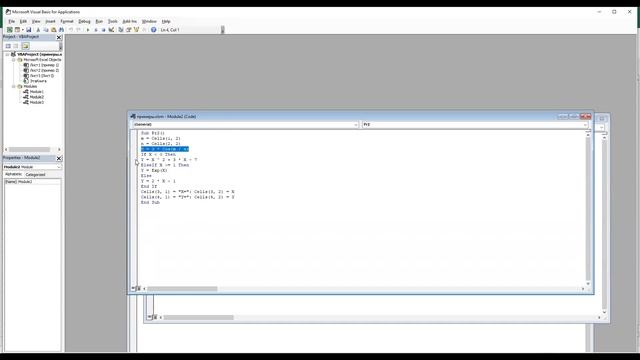Open the Edit menu
This screenshot has width=640, height=360.
pos(23,21)
